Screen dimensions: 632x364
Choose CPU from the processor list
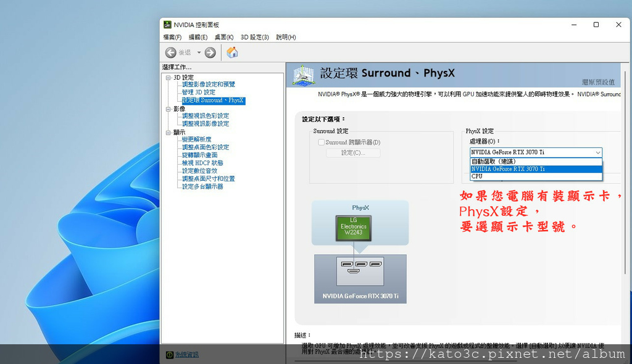536,176
